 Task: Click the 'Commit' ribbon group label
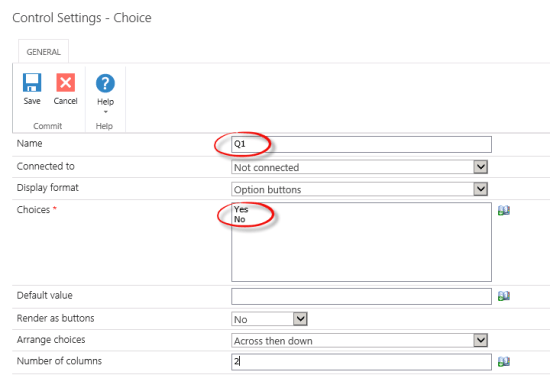(x=48, y=126)
